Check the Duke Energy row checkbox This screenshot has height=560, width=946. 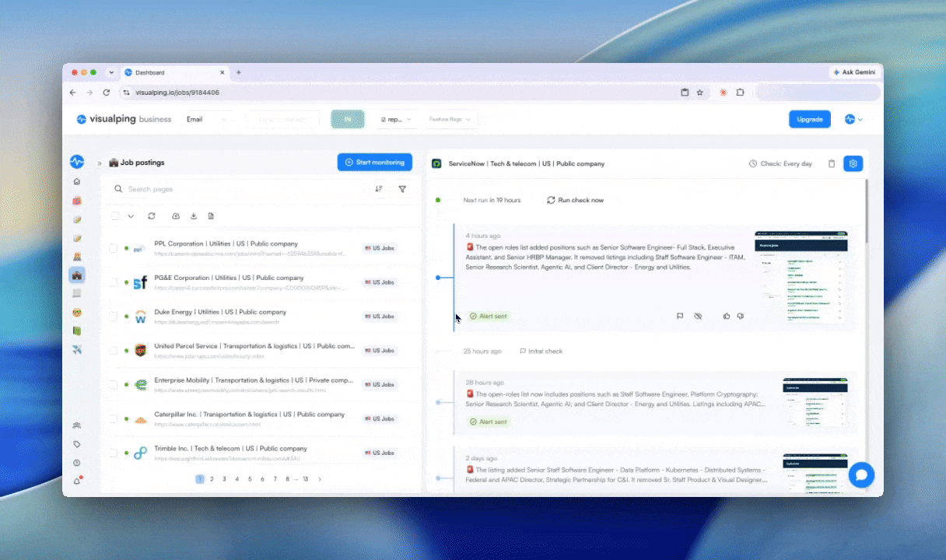tap(113, 317)
